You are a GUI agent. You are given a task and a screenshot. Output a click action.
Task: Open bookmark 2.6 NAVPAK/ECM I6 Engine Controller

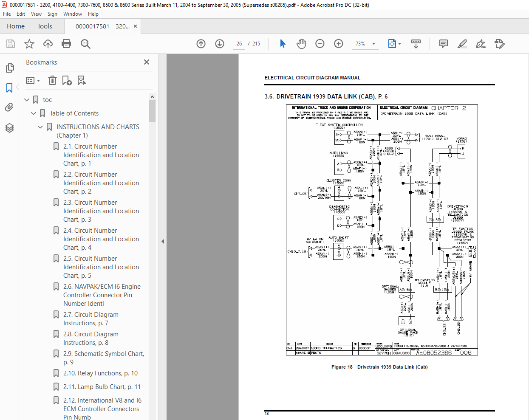[102, 295]
